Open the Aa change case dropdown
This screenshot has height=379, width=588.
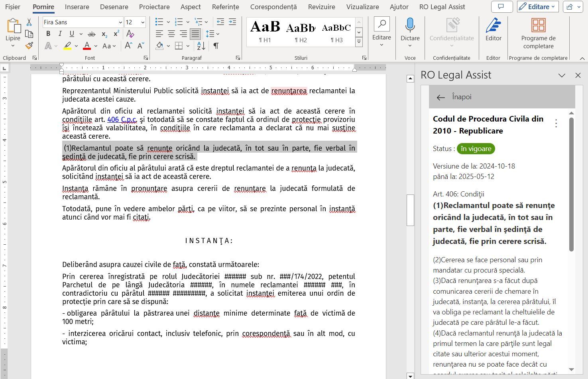pyautogui.click(x=109, y=46)
